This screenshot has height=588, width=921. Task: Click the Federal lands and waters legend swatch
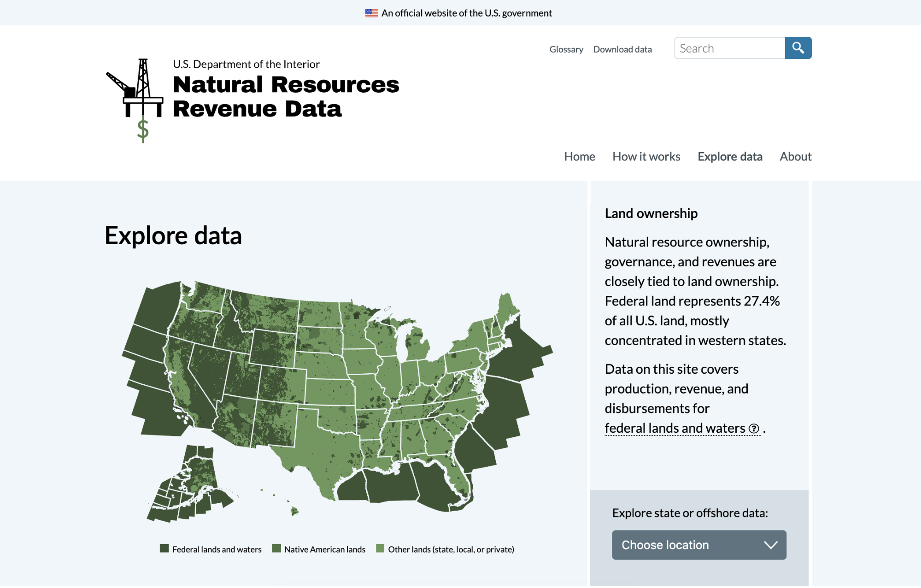[164, 548]
